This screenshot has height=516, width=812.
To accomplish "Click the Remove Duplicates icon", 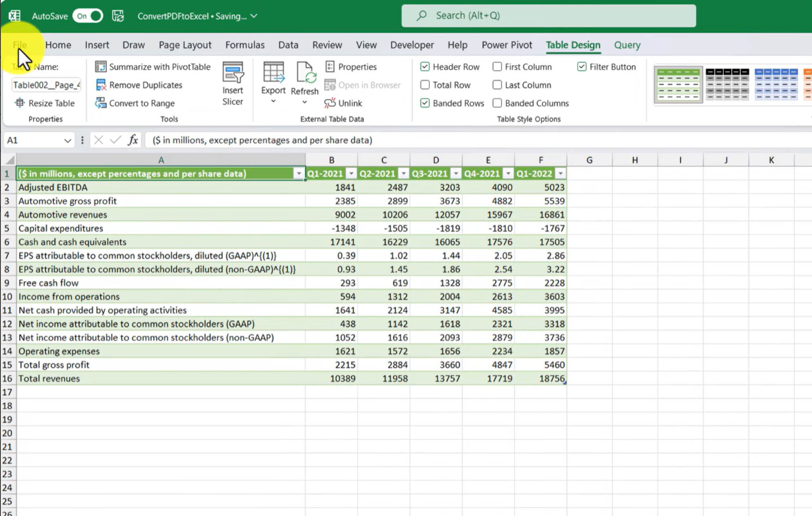I will pos(101,85).
